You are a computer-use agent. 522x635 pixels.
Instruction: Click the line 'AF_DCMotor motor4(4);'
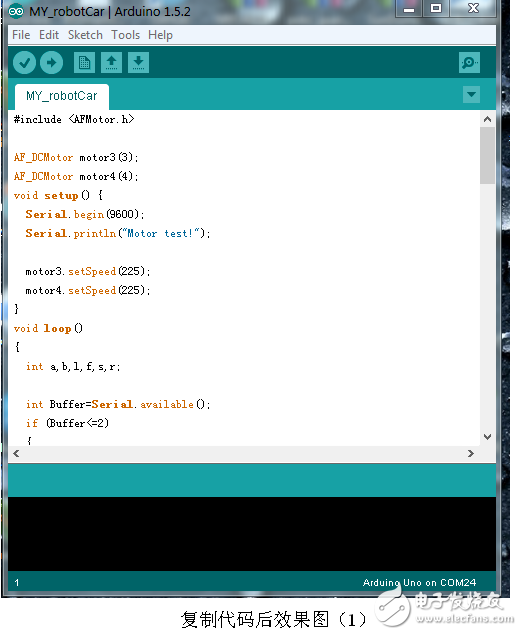click(x=76, y=176)
